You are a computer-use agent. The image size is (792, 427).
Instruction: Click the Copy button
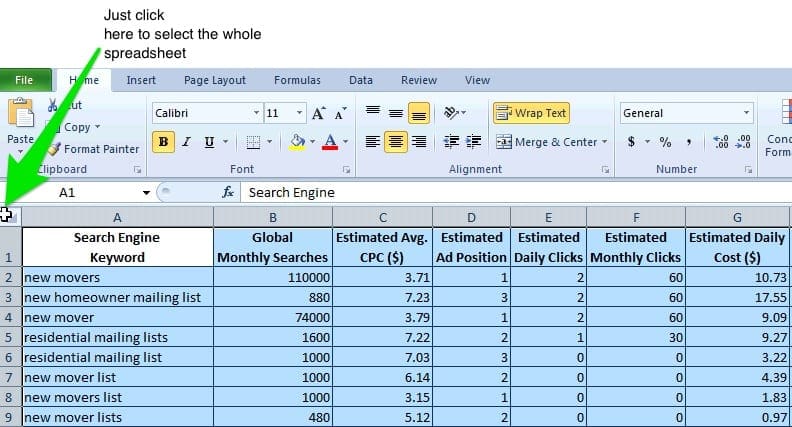(77, 127)
